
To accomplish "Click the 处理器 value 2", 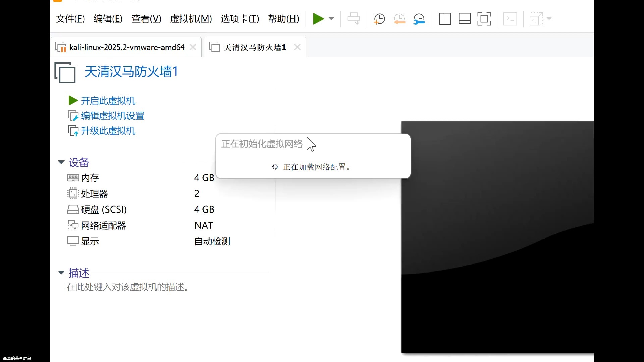I will [197, 193].
